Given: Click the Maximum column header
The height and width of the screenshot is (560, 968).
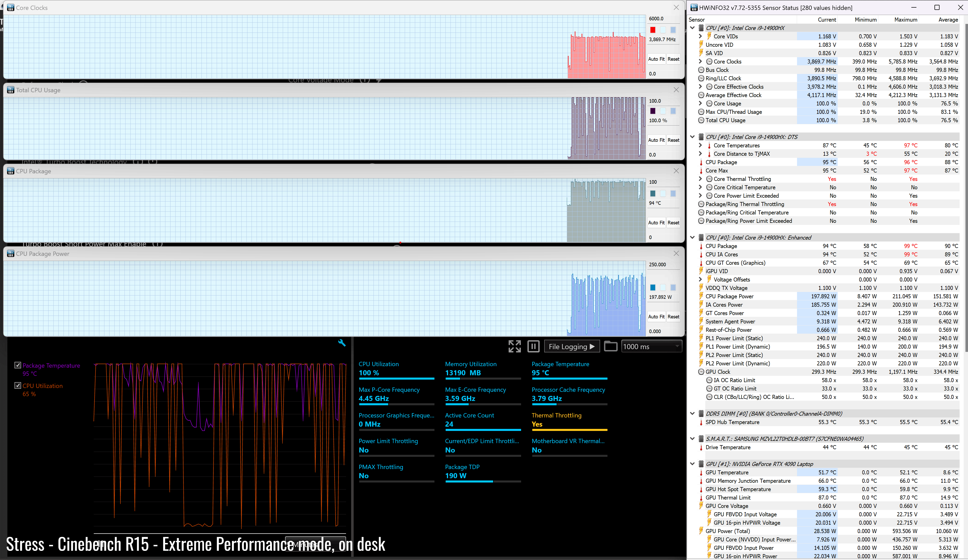Looking at the screenshot, I should tap(905, 20).
